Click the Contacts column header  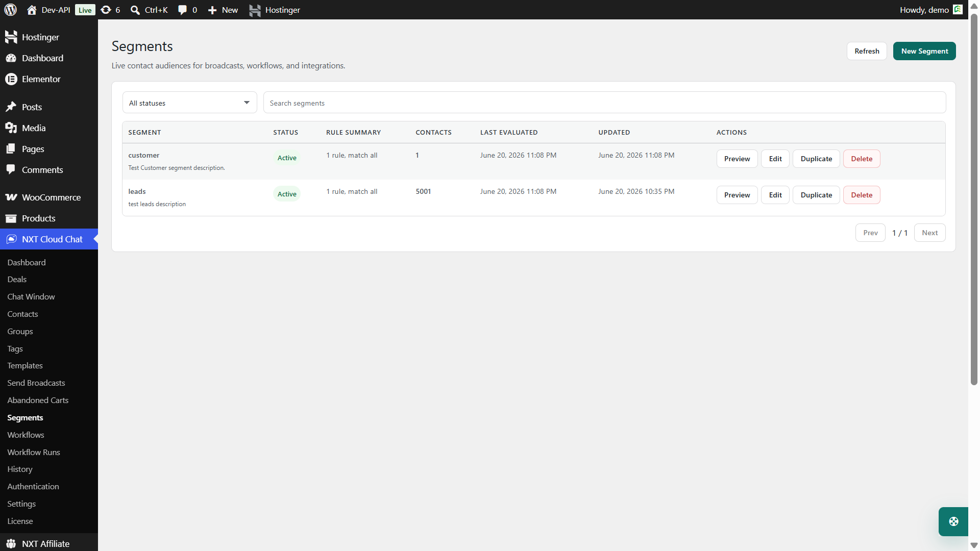[x=433, y=132]
